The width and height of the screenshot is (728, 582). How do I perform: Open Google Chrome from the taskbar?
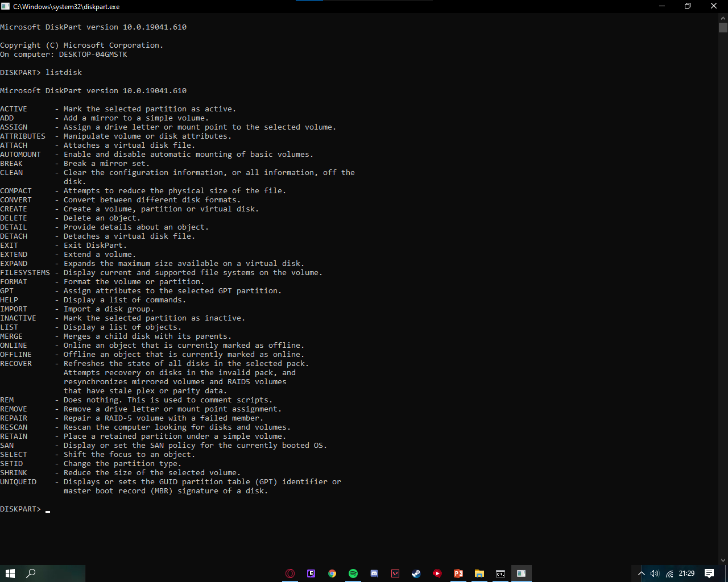pos(332,573)
